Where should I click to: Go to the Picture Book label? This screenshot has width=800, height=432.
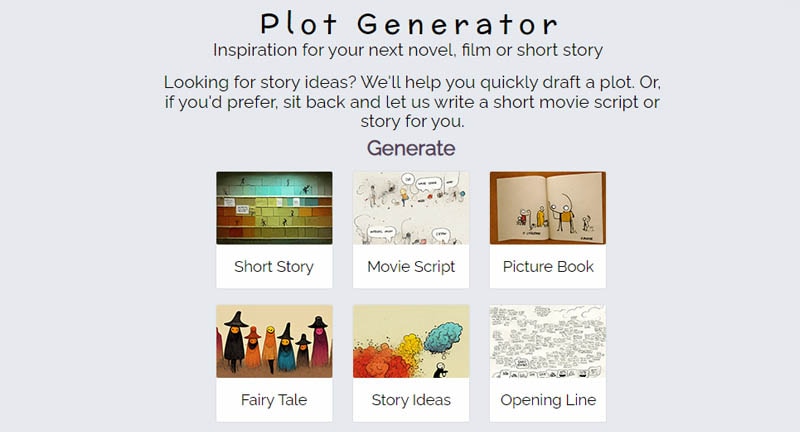point(547,267)
